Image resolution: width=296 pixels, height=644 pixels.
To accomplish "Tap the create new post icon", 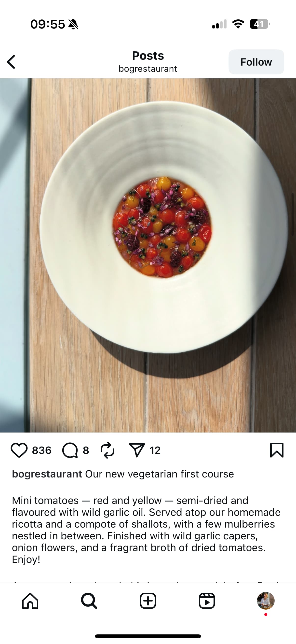I will [148, 601].
